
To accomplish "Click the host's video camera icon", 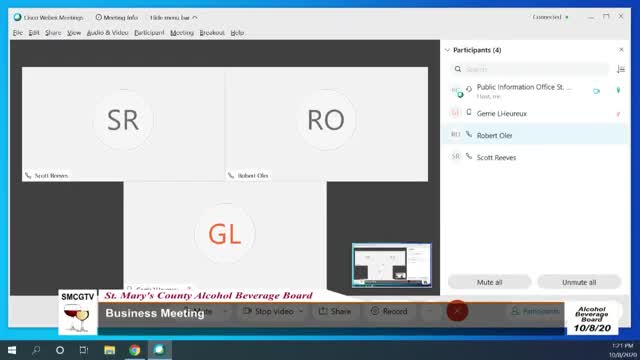I will [x=596, y=91].
